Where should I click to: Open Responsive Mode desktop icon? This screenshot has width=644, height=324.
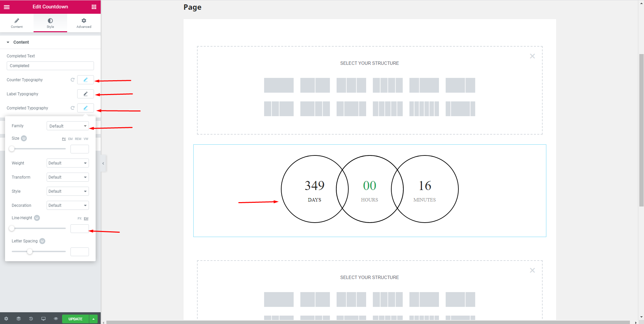pyautogui.click(x=43, y=319)
